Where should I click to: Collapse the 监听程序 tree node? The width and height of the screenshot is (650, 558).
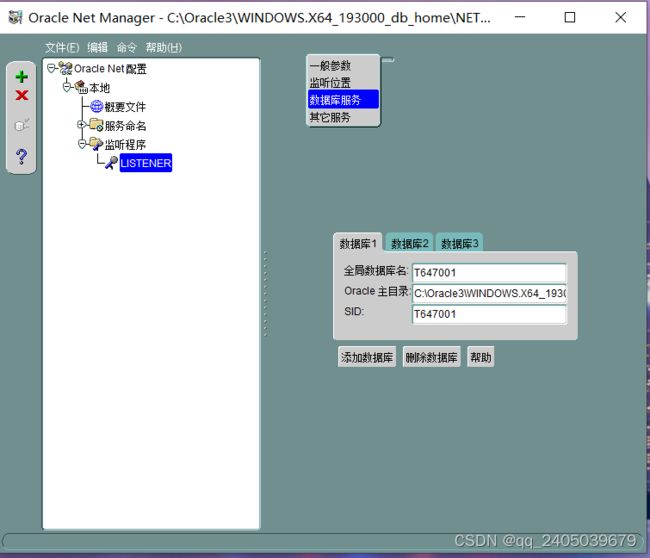coord(82,144)
